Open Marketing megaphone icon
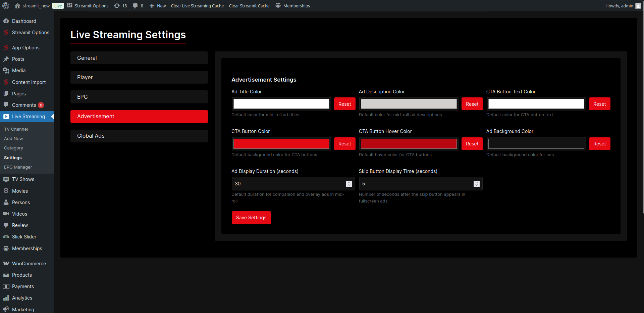Viewport: 644px width, 313px height. [6, 309]
